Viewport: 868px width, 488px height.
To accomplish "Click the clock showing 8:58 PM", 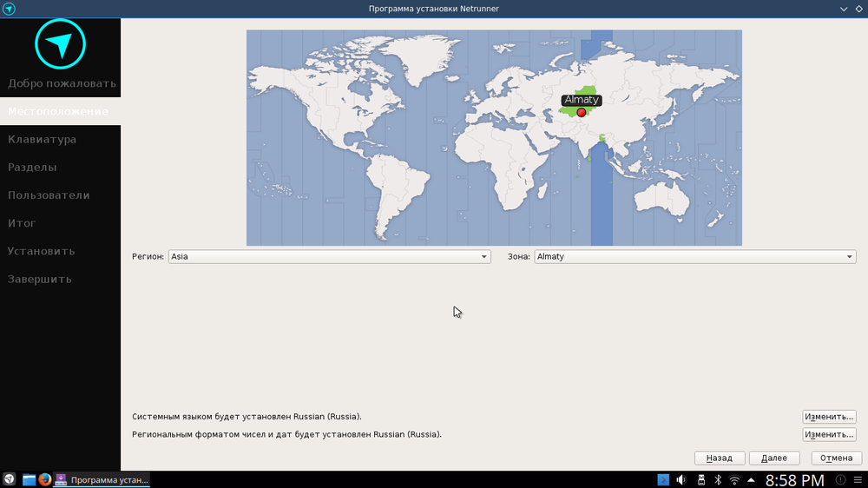I will 794,479.
